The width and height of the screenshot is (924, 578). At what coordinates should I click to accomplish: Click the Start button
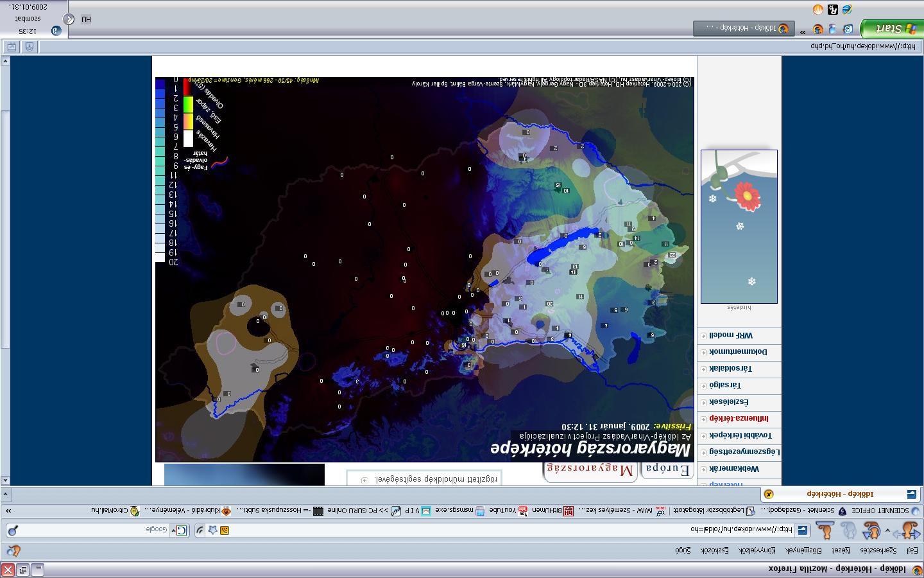(891, 28)
